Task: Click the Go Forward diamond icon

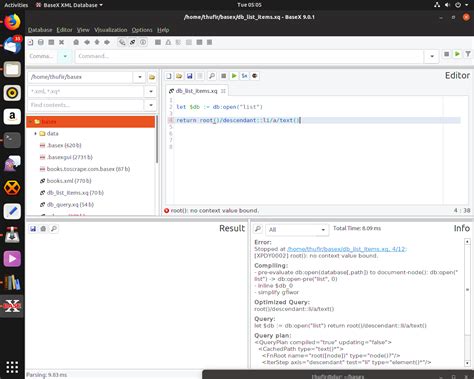Action: (107, 42)
